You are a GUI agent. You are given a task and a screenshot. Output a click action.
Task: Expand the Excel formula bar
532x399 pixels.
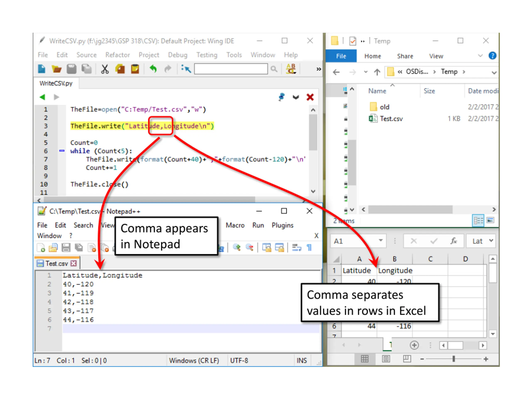point(491,240)
